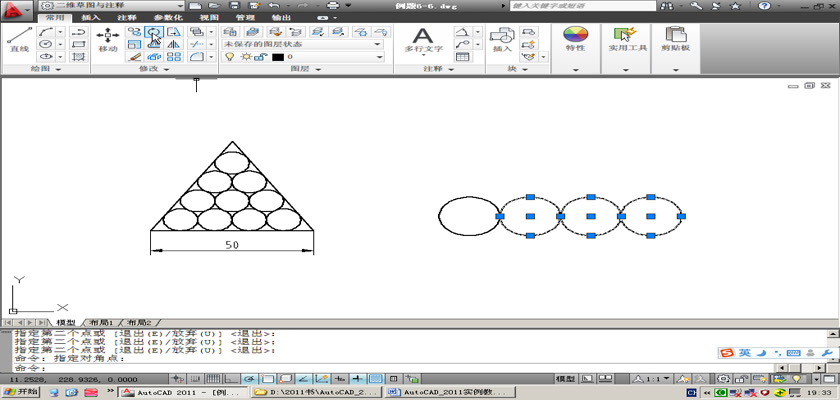The height and width of the screenshot is (400, 840).
Task: Switch to the Layout1 (布局1) tab
Action: point(98,323)
